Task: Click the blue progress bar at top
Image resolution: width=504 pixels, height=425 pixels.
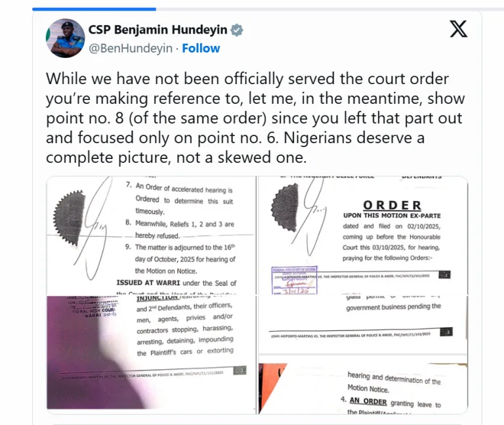Action: point(94,9)
